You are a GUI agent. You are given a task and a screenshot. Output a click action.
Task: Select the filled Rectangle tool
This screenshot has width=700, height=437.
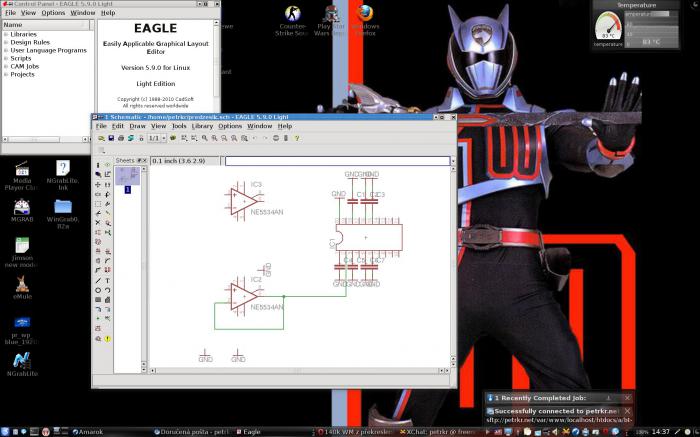click(x=98, y=300)
